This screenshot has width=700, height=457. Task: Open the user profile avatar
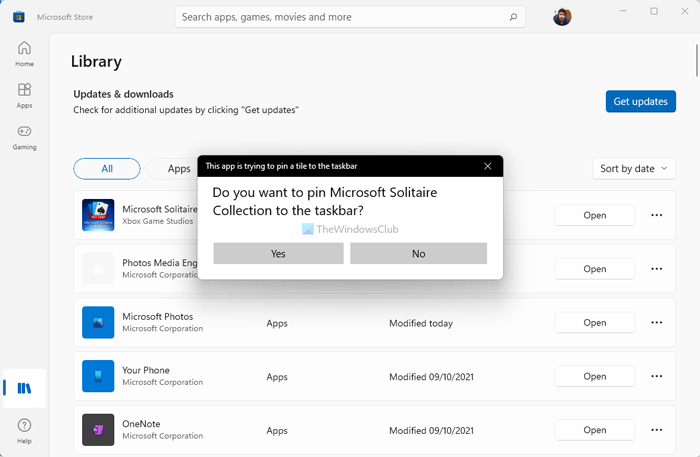[562, 17]
